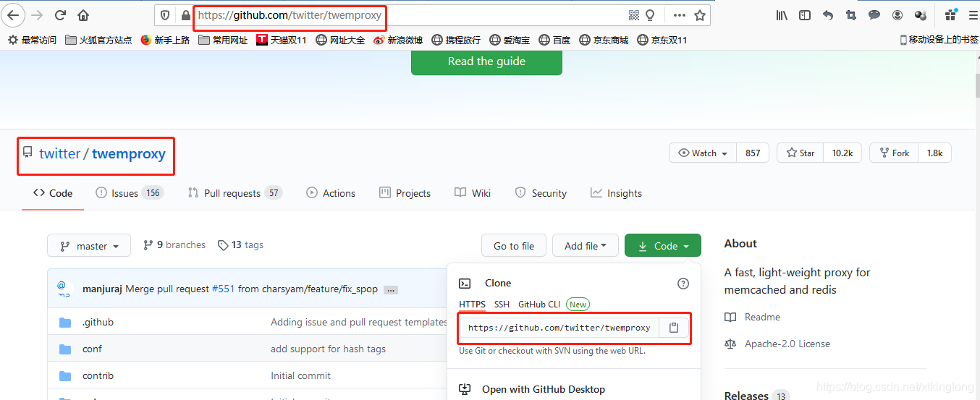
Task: Open the 天猫双11 bookmark
Action: pos(282,40)
